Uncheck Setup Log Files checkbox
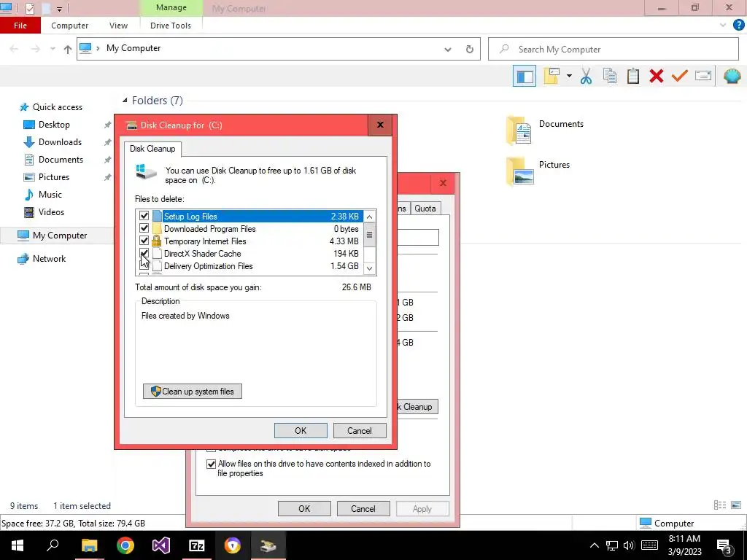 tap(144, 216)
